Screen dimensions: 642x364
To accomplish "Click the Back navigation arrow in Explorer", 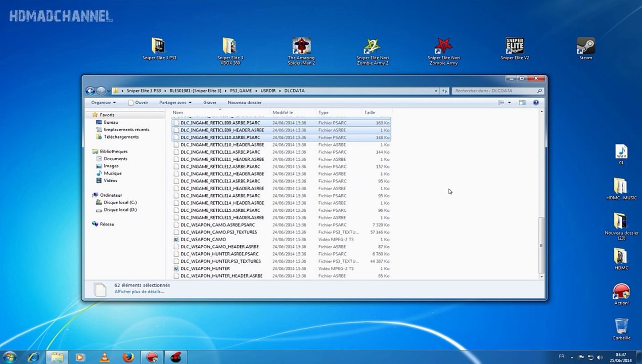I will (x=90, y=91).
